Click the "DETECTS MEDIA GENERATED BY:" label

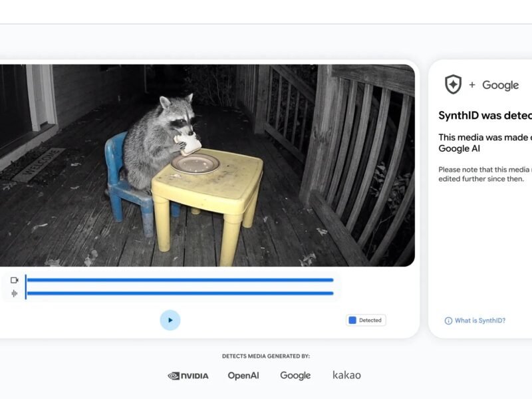[266, 356]
